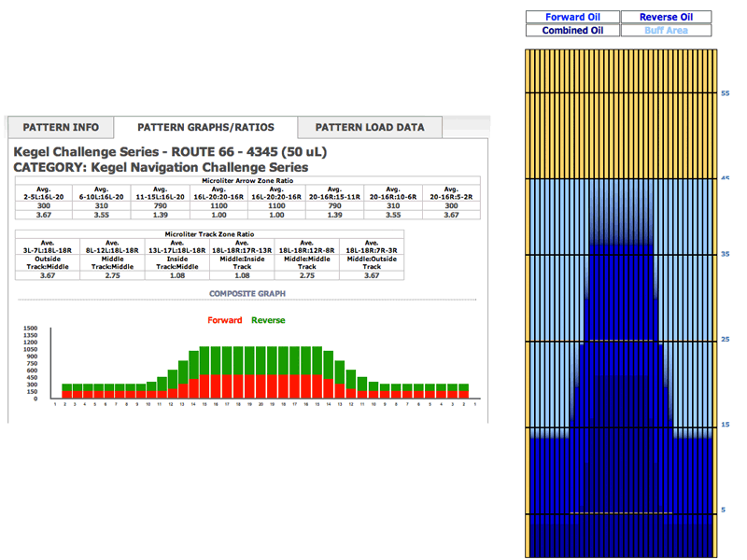Select the 'Ave. 18L-18R:12R-8R' track header
Screen dimensions: 747x560
point(307,246)
